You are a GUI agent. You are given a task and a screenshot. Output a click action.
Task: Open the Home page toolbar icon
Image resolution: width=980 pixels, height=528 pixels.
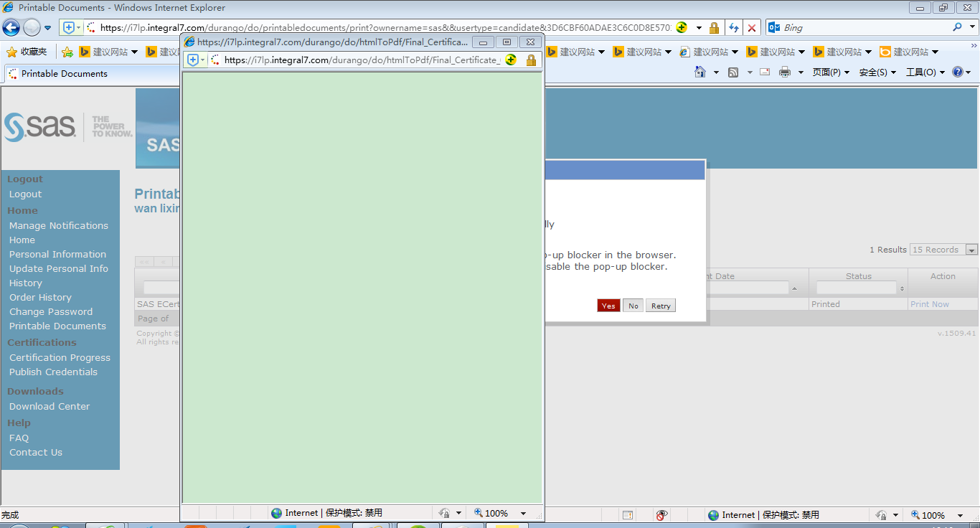(700, 72)
